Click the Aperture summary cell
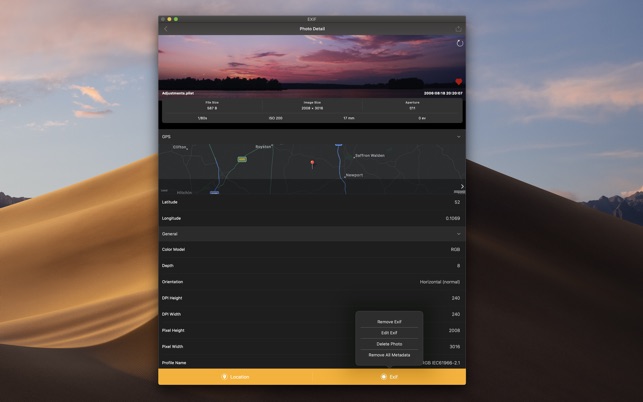The image size is (643, 402). tap(412, 105)
